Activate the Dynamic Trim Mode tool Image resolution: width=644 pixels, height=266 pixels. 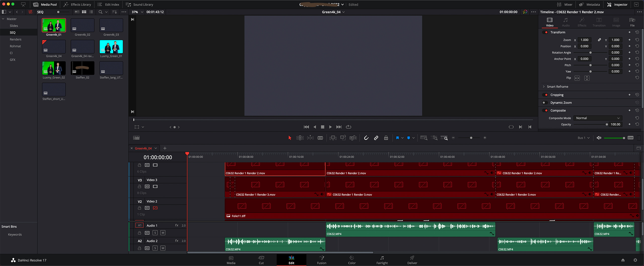point(310,138)
